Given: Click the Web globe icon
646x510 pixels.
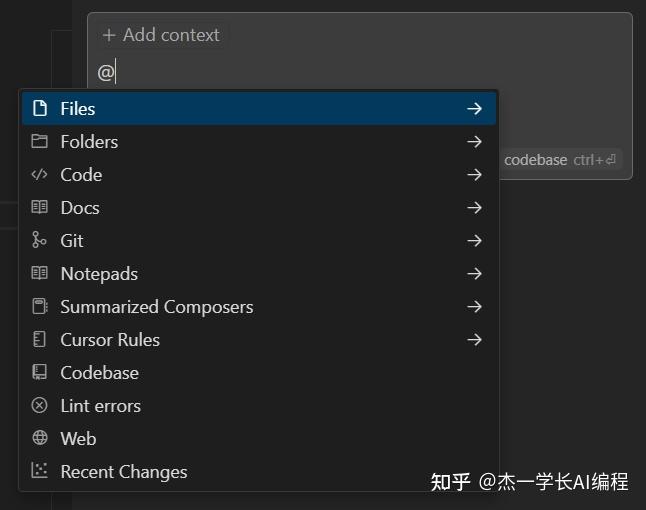Looking at the screenshot, I should pyautogui.click(x=40, y=439).
